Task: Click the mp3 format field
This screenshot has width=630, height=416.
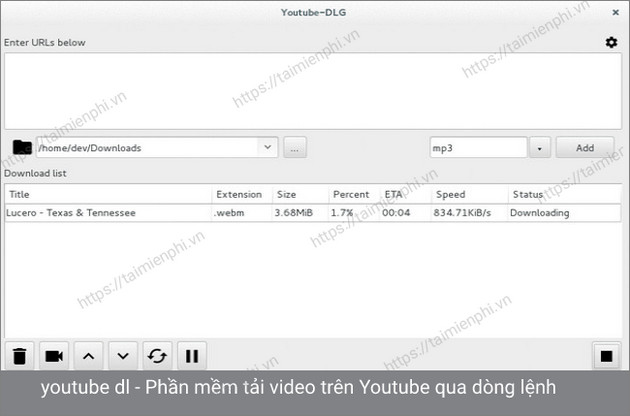Action: coord(478,148)
